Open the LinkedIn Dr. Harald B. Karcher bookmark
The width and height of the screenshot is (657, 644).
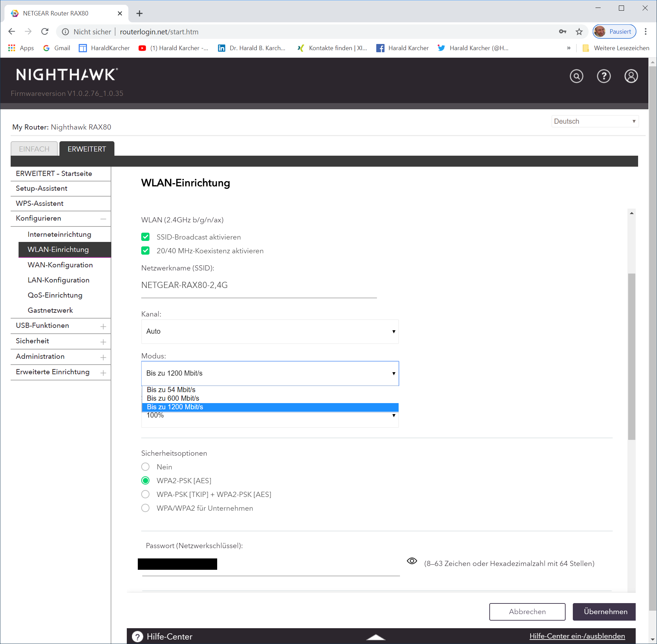[x=252, y=48]
